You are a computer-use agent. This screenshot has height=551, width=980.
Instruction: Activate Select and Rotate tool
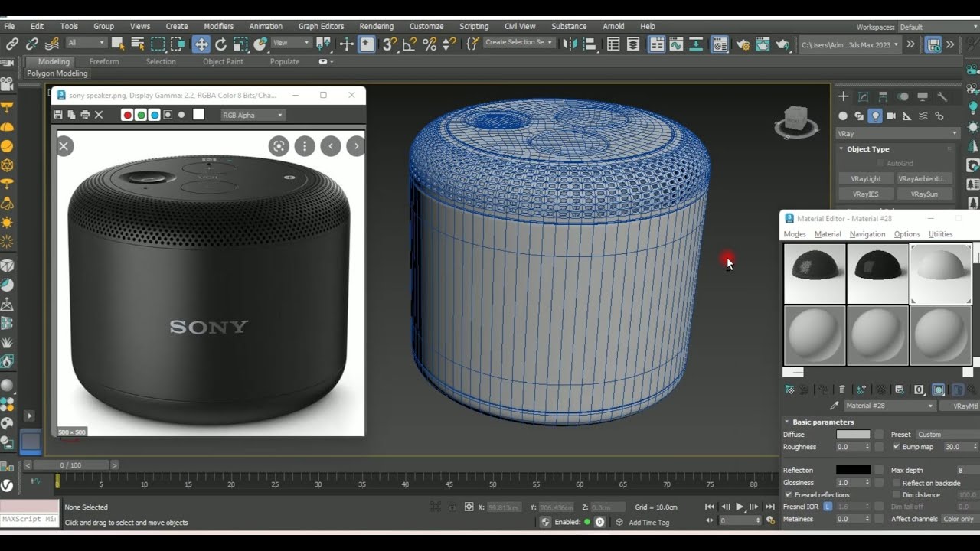click(221, 44)
